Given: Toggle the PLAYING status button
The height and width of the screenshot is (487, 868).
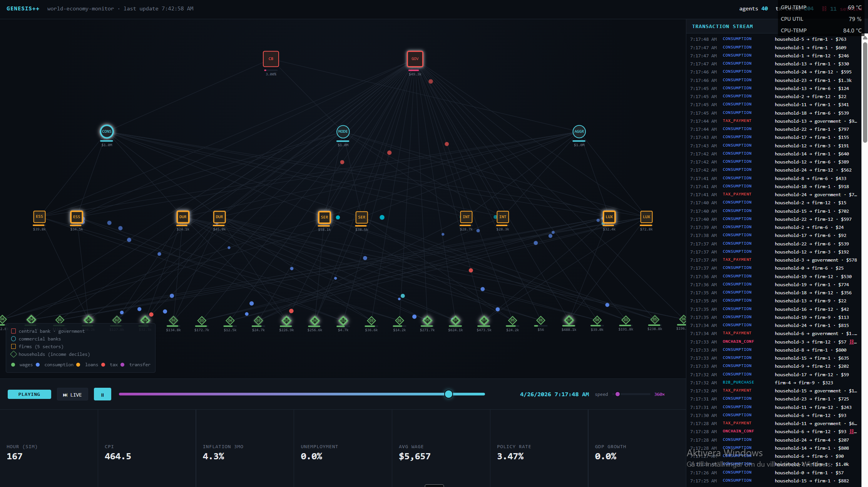Looking at the screenshot, I should pyautogui.click(x=29, y=394).
